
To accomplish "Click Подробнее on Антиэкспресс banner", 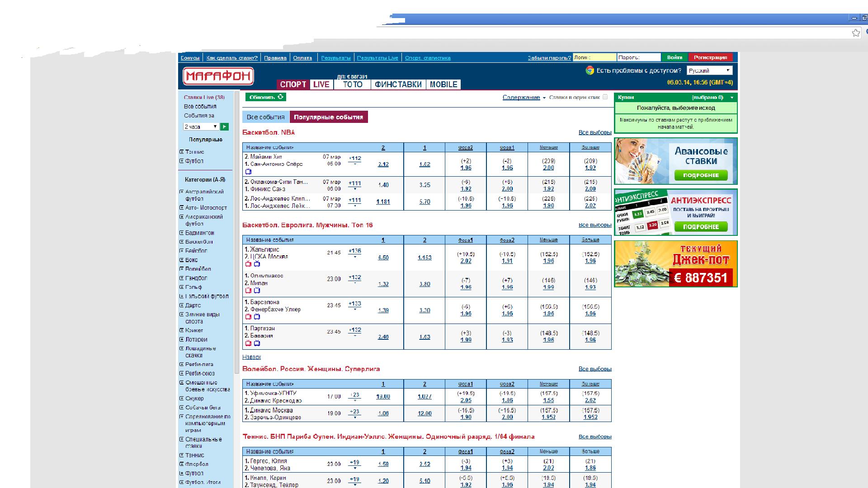I will pyautogui.click(x=701, y=227).
